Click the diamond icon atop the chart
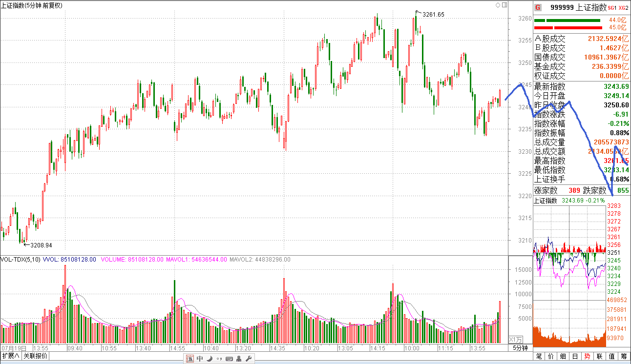The image size is (631, 364). pyautogui.click(x=498, y=5)
